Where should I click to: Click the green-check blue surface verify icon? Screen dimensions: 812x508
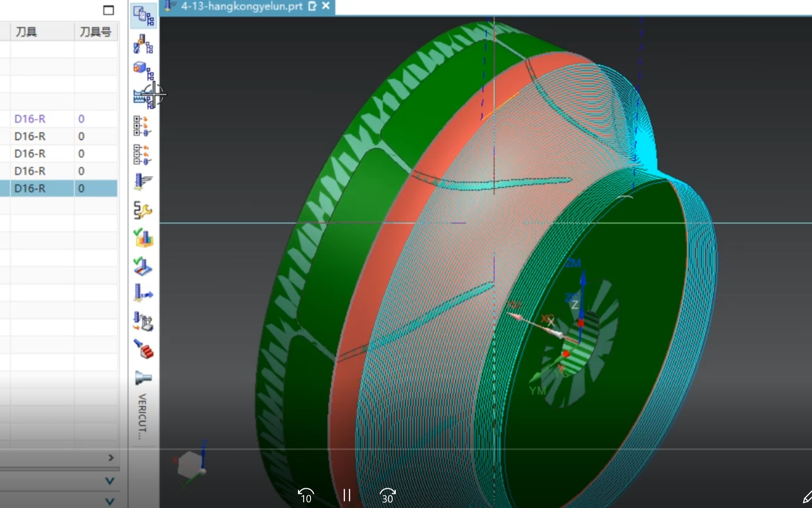click(143, 267)
